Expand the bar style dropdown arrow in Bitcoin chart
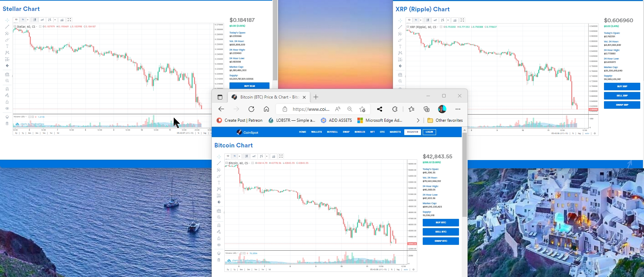Image resolution: width=644 pixels, height=277 pixels. pyautogui.click(x=267, y=156)
